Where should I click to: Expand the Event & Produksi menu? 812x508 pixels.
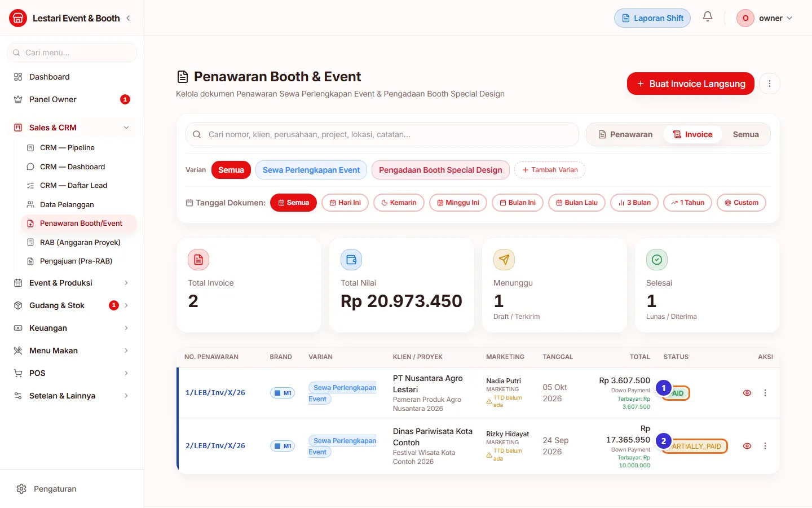(72, 283)
